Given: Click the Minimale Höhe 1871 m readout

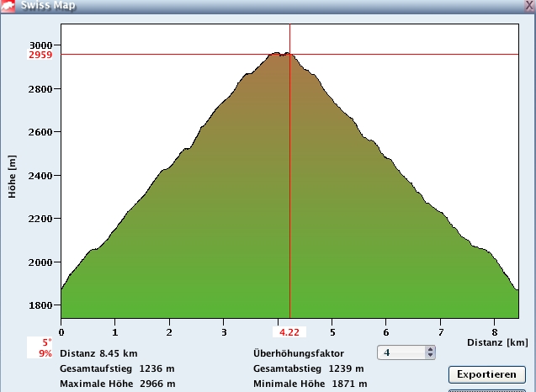Looking at the screenshot, I should click(x=310, y=384).
